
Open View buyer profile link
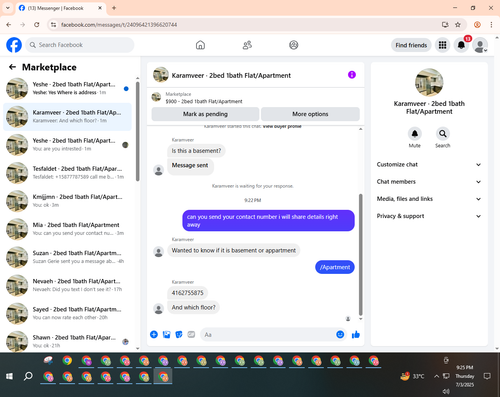[x=282, y=126]
